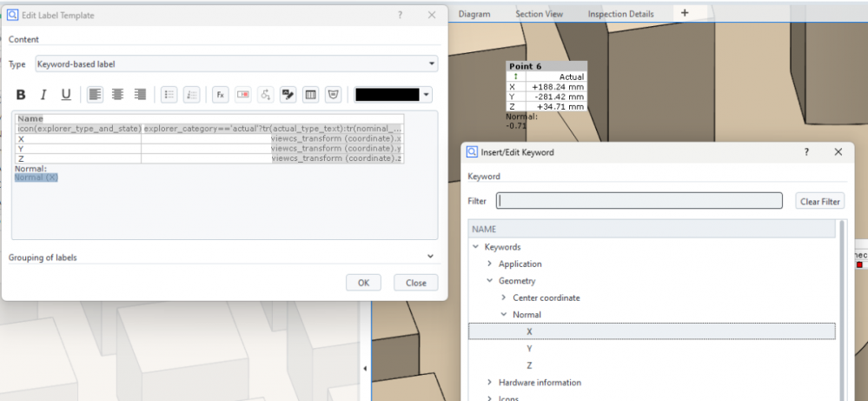The height and width of the screenshot is (401, 868).
Task: Click viewcs_transform (coordinate).y cell
Action: 336,149
